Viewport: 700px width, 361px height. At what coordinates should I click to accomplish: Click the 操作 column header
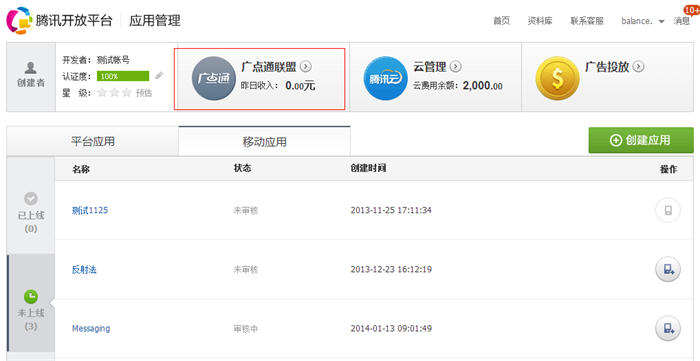coord(668,169)
